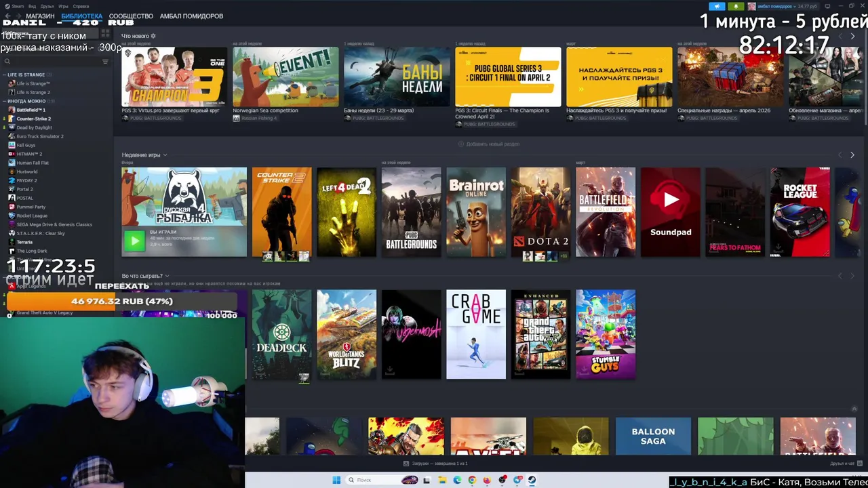This screenshot has width=868, height=488.
Task: Select Dead by Daylight in library list
Action: [x=34, y=127]
